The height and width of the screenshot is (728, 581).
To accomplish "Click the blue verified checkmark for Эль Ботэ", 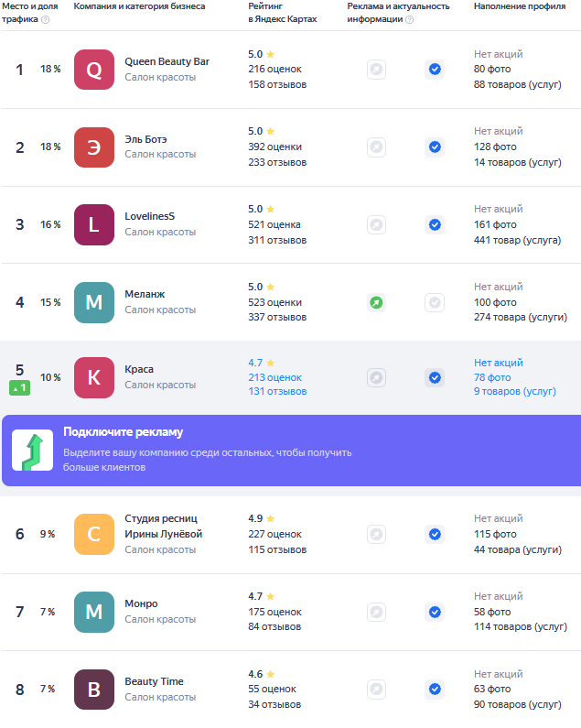I will pos(435,147).
